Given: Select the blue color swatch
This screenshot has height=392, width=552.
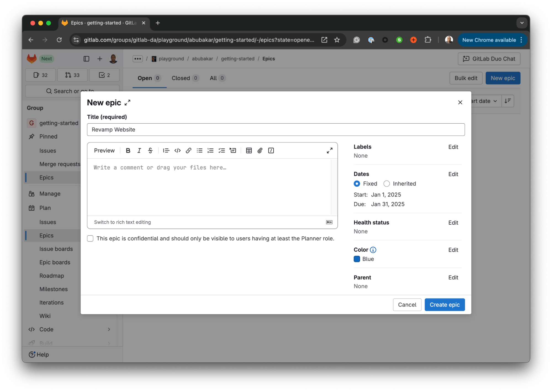Looking at the screenshot, I should point(357,259).
